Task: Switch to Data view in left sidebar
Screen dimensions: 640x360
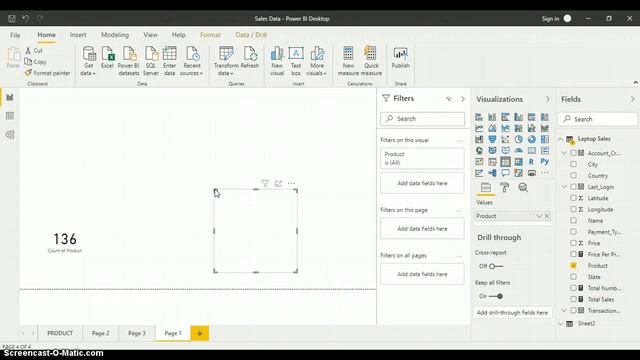Action: tap(10, 116)
